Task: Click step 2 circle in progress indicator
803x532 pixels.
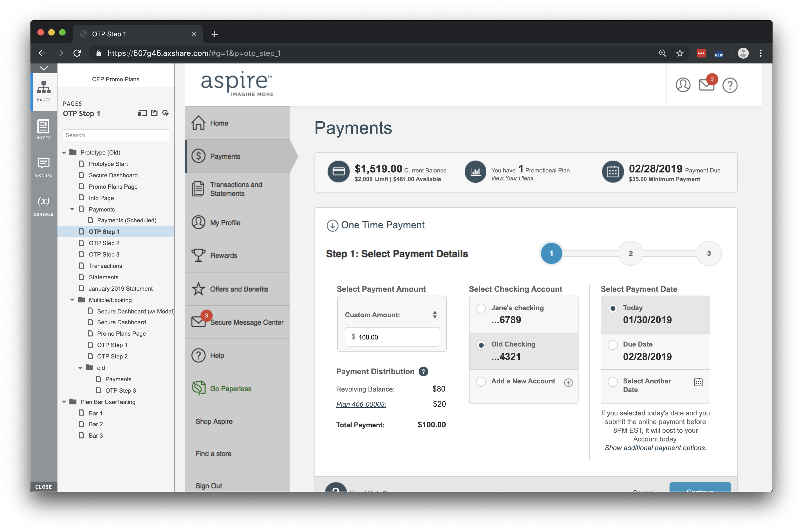Action: 630,253
